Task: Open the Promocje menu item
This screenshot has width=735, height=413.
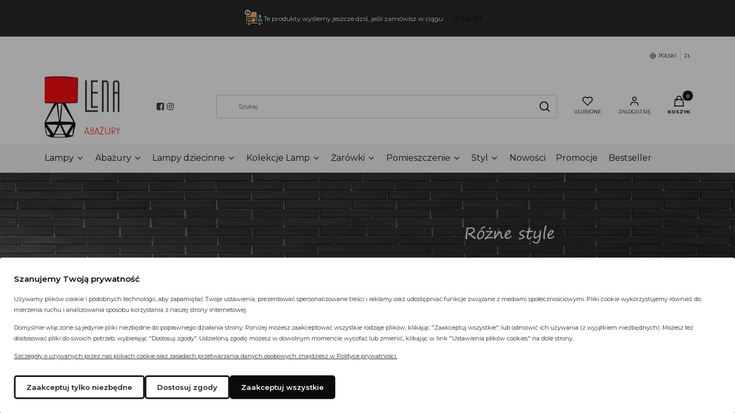Action: click(x=576, y=158)
